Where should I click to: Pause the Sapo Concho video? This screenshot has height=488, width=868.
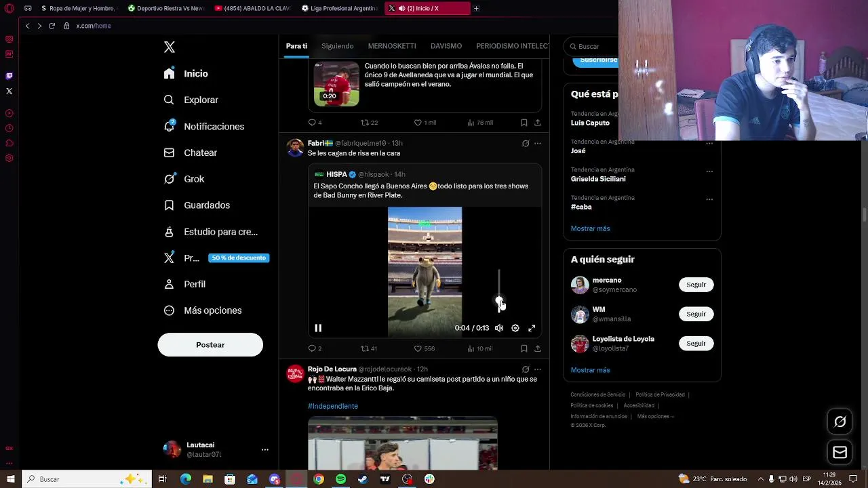tap(318, 328)
